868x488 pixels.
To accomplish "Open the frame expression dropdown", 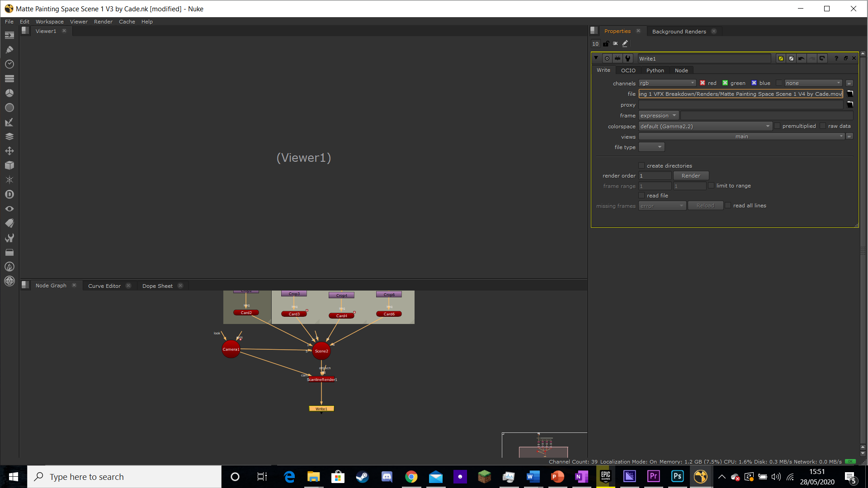I will 659,116.
